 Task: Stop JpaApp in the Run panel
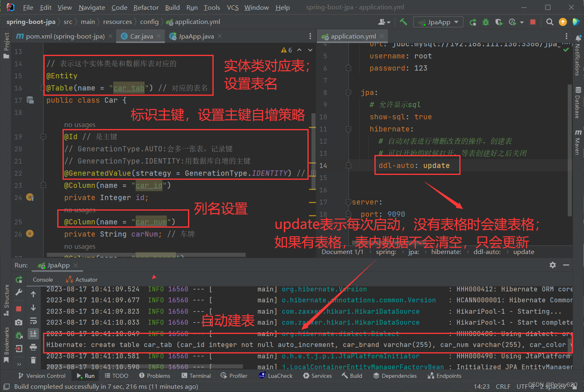click(x=19, y=309)
